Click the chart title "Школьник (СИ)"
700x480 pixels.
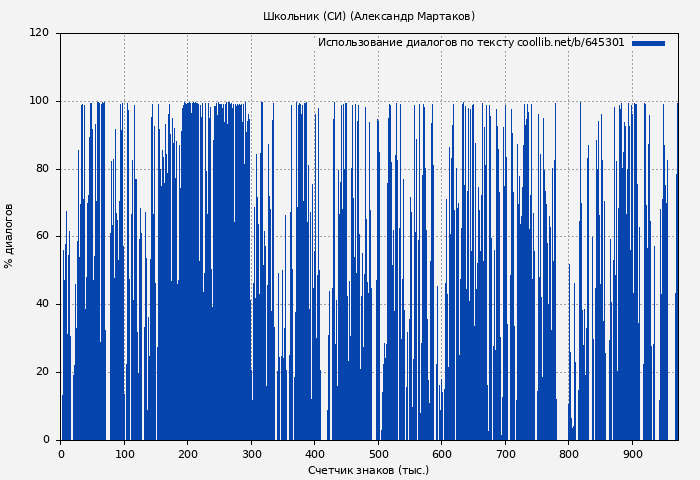(368, 16)
